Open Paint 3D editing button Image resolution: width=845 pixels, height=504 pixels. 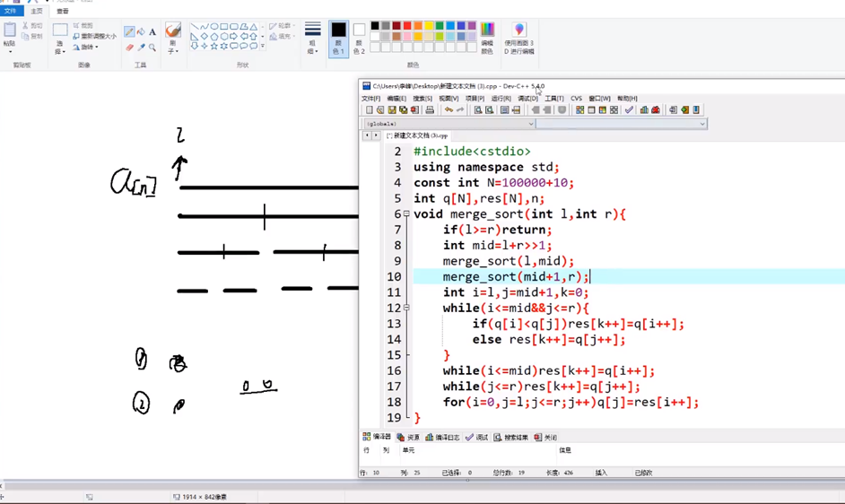(x=519, y=38)
